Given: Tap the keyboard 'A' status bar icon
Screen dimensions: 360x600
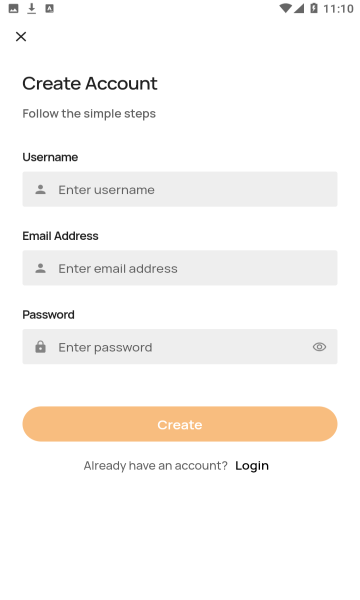Looking at the screenshot, I should 49,8.
